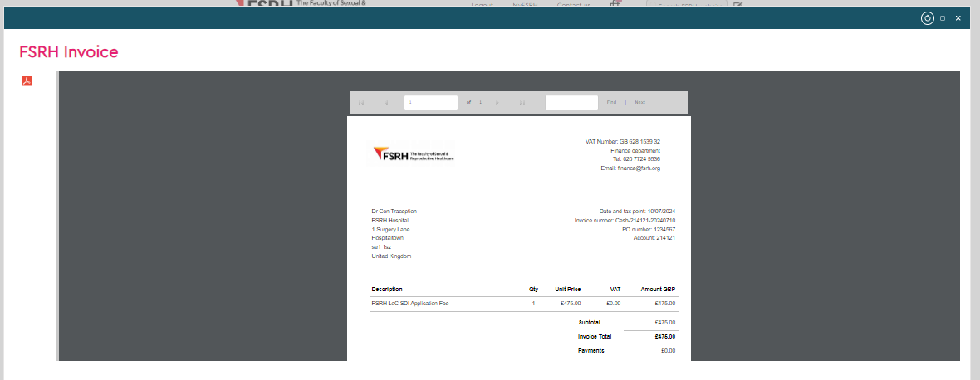Export invoice using the red PDF icon
Screen dimensions: 980x380
click(27, 81)
